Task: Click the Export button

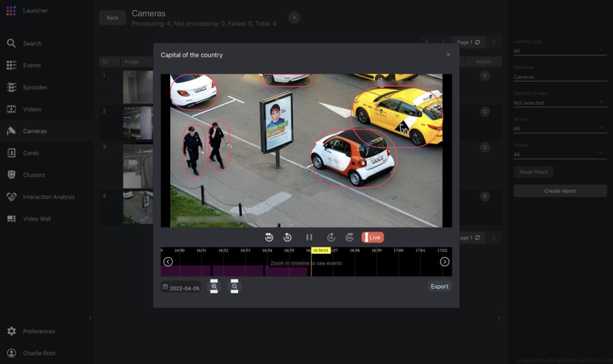Action: pos(439,286)
